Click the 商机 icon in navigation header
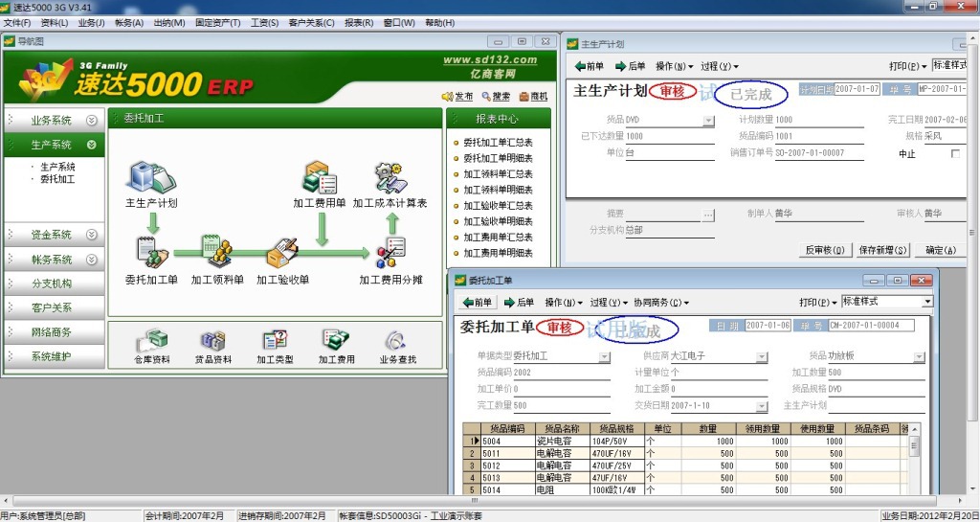 pos(523,97)
